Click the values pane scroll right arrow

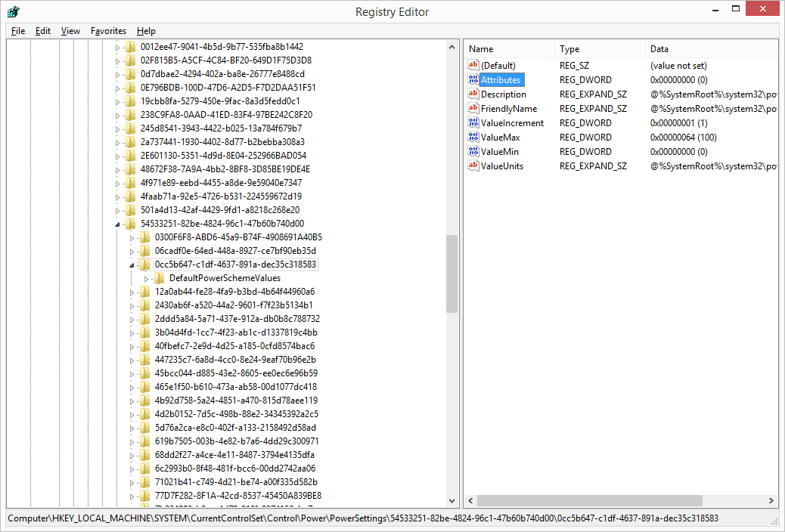pyautogui.click(x=771, y=500)
